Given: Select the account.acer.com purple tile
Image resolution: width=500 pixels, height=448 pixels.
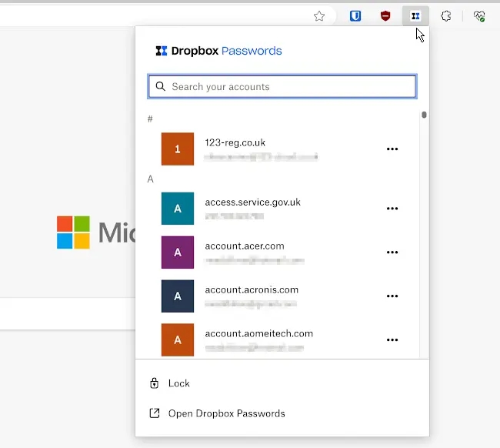Looking at the screenshot, I should tap(178, 252).
